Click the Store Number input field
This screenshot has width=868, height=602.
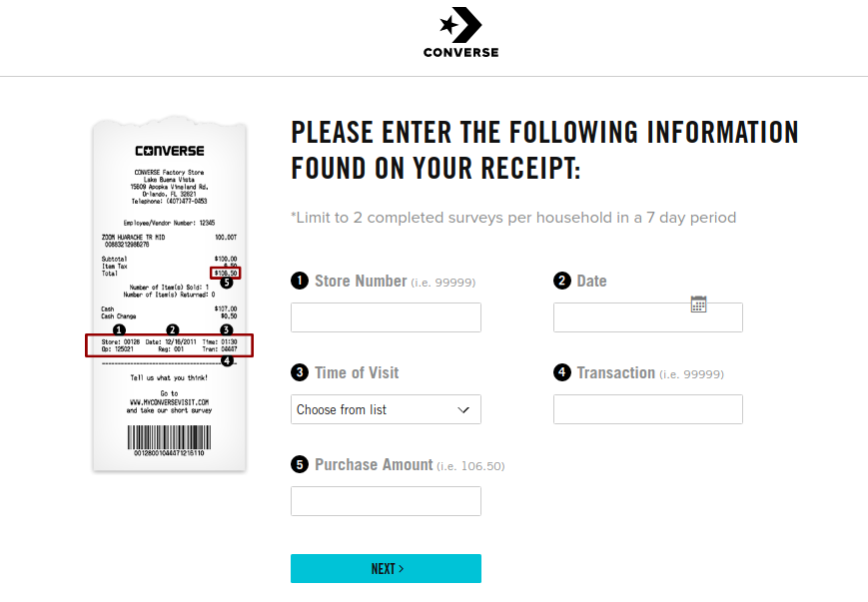coord(386,317)
